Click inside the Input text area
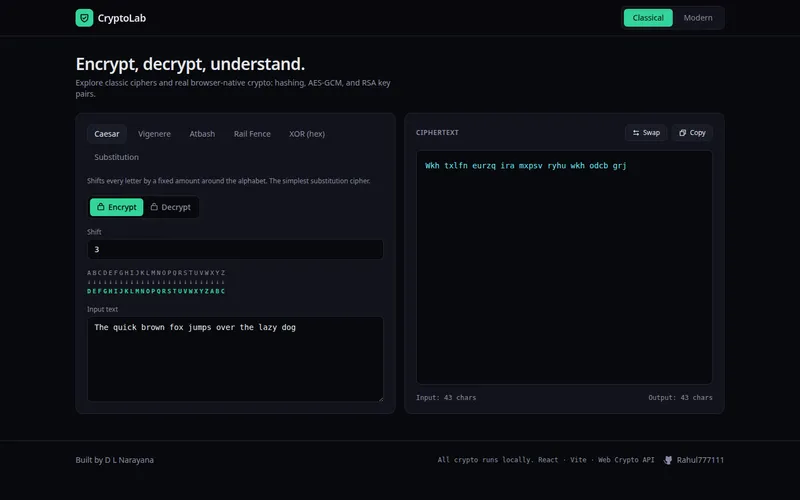800x500 pixels. (235, 359)
